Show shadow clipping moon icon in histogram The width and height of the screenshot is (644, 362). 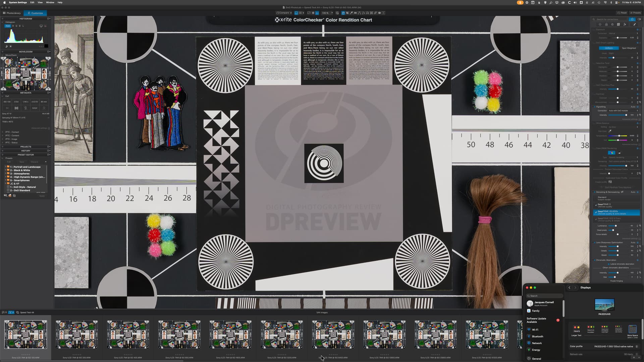(6, 46)
